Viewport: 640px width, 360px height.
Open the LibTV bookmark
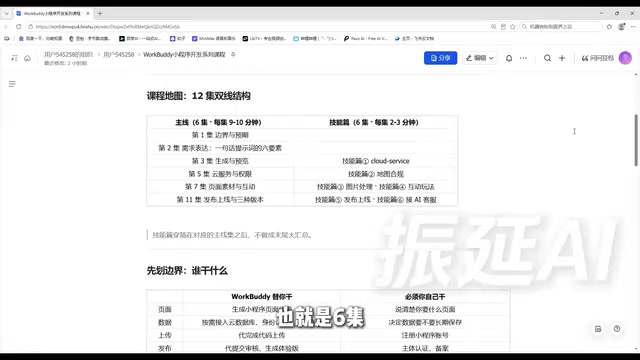click(264, 38)
